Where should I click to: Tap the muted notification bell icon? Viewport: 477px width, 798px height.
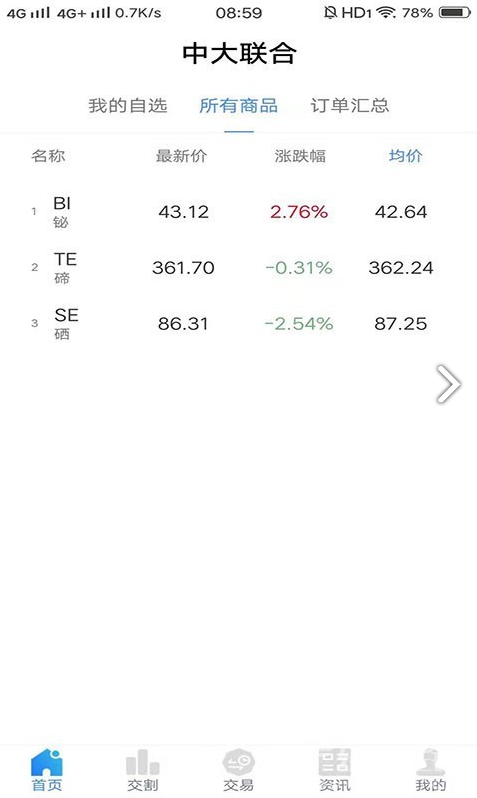click(330, 12)
